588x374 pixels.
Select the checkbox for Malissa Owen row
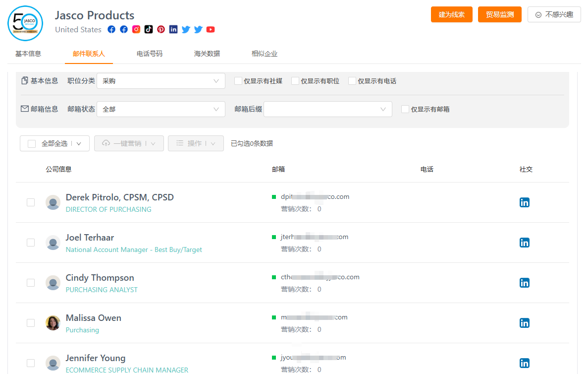point(31,323)
